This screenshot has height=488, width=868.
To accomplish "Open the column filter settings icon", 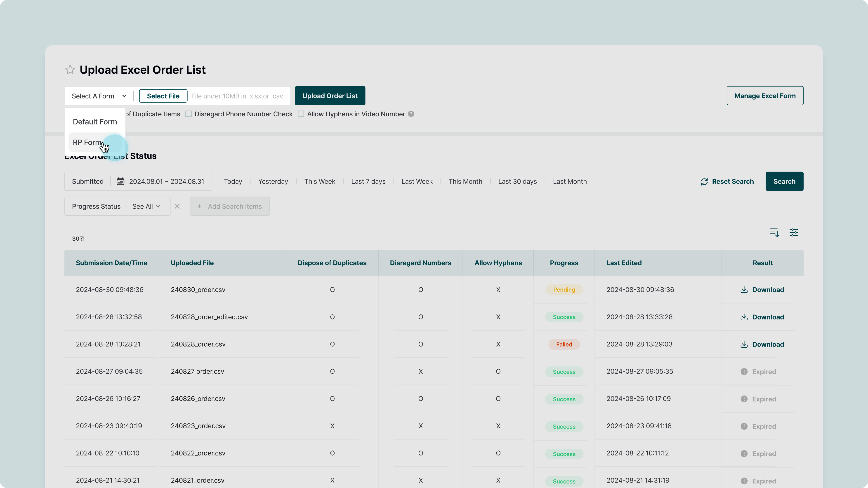I will pyautogui.click(x=794, y=232).
